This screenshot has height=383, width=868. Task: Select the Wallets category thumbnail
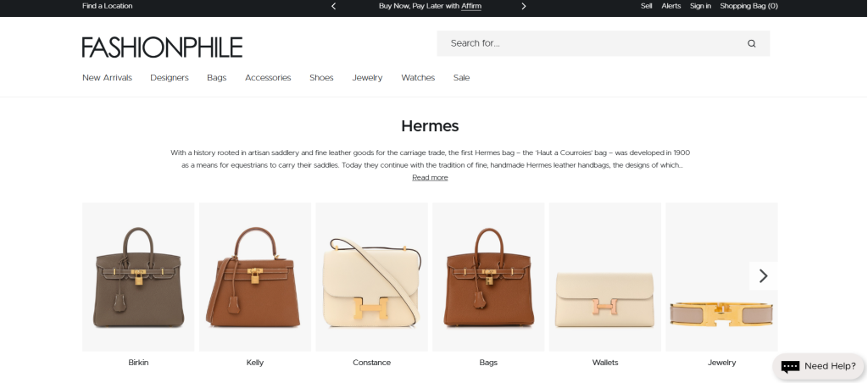tap(605, 277)
